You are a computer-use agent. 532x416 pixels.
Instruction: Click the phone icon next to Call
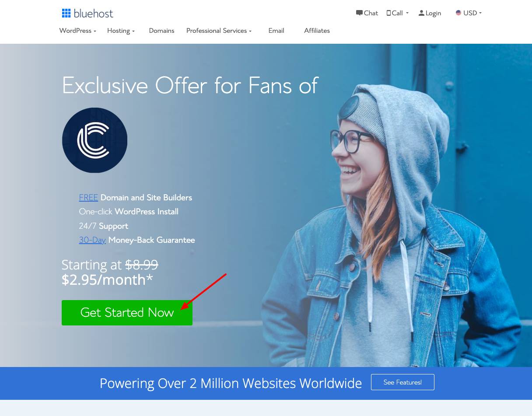pyautogui.click(x=388, y=13)
